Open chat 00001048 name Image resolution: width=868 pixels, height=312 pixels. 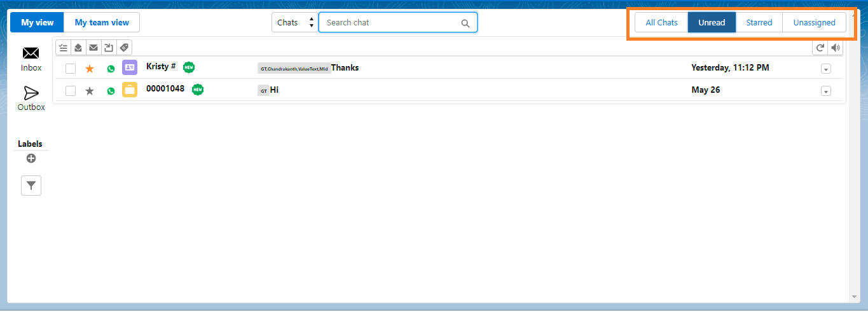(165, 88)
